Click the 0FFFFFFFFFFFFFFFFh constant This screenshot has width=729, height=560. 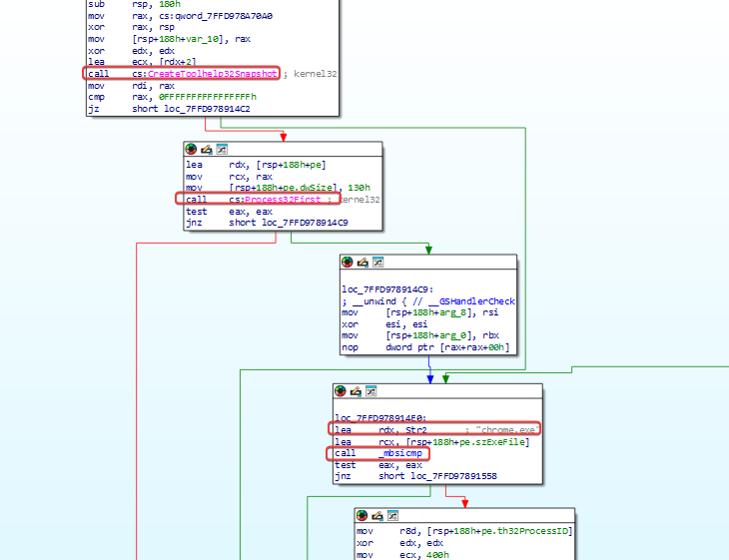tap(208, 97)
